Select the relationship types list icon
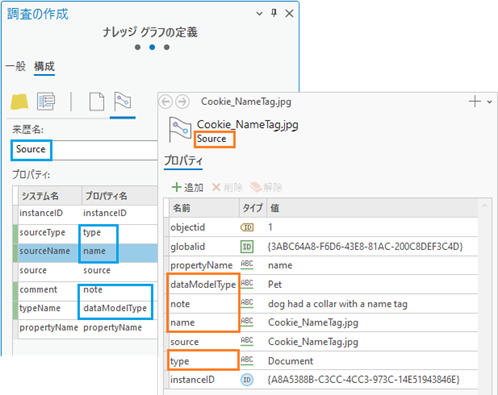The image size is (498, 395). point(46,101)
